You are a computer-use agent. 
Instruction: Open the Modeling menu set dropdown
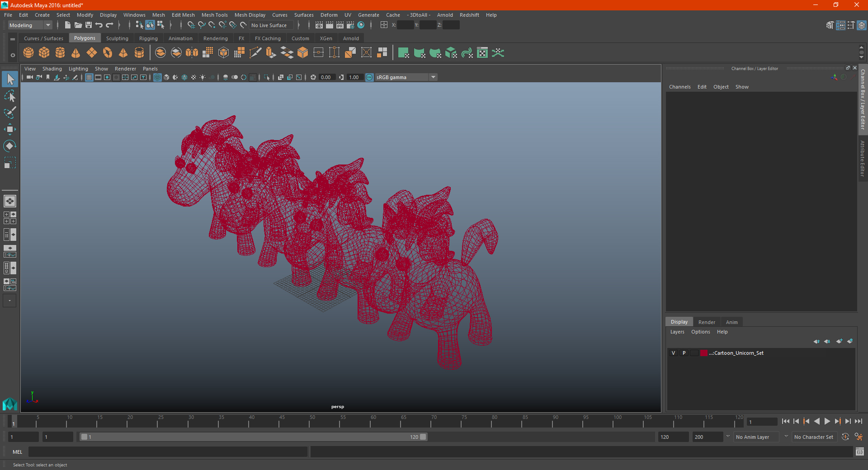pos(30,25)
